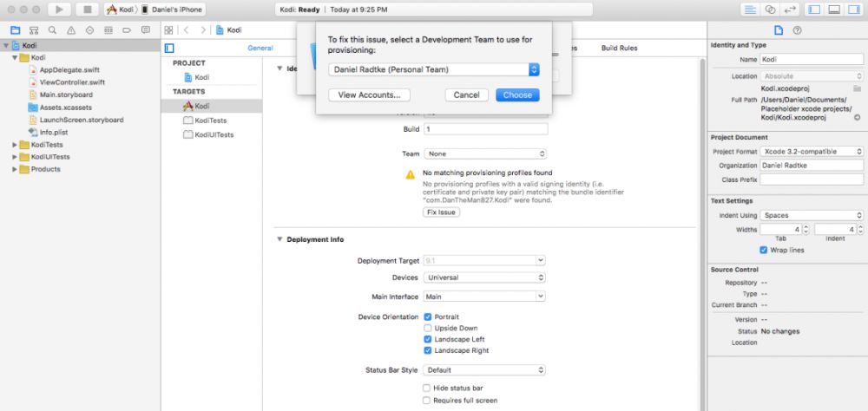The width and height of the screenshot is (868, 411).
Task: Select the Standard editor icon
Action: coord(750,10)
